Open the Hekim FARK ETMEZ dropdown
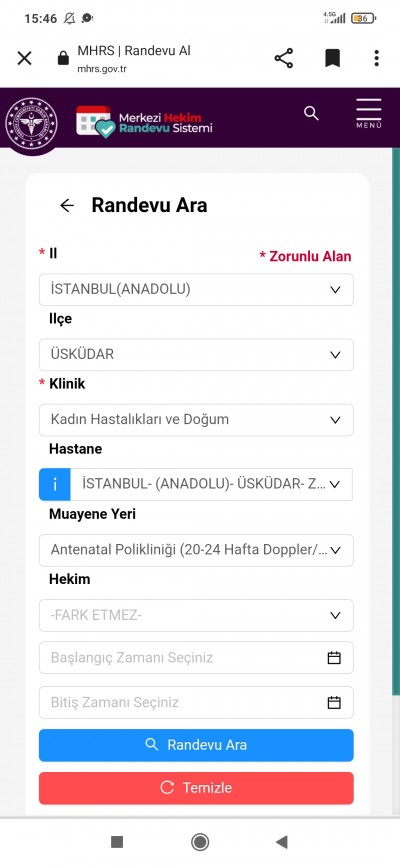Viewport: 400px width, 866px height. (x=196, y=615)
